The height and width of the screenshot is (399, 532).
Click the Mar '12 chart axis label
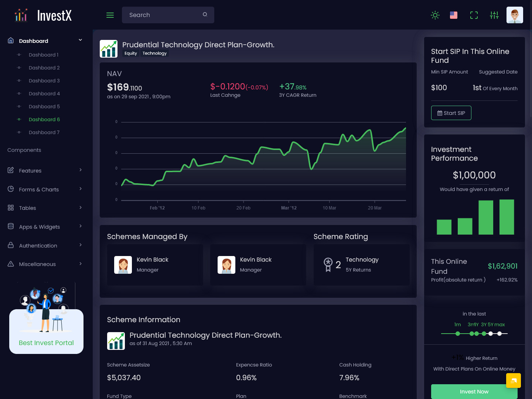coord(289,208)
